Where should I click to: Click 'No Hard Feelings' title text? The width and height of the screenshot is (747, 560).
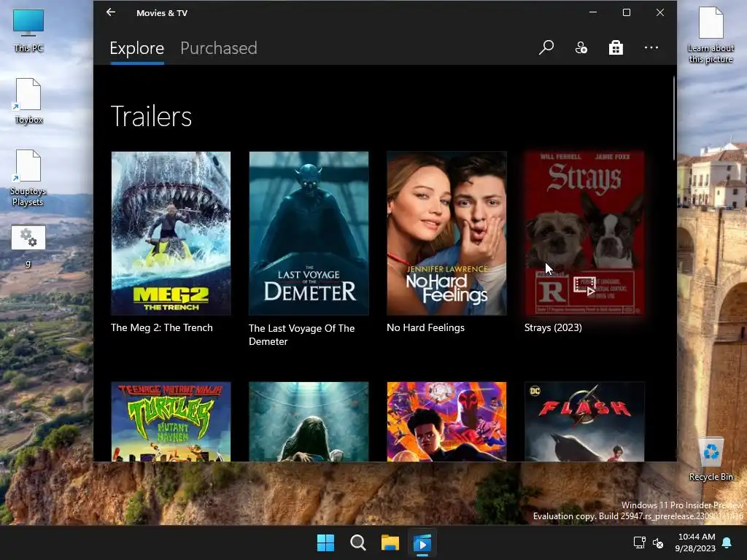tap(425, 327)
